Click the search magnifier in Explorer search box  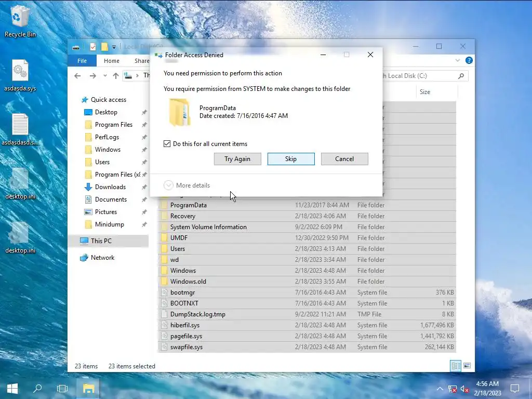click(461, 76)
